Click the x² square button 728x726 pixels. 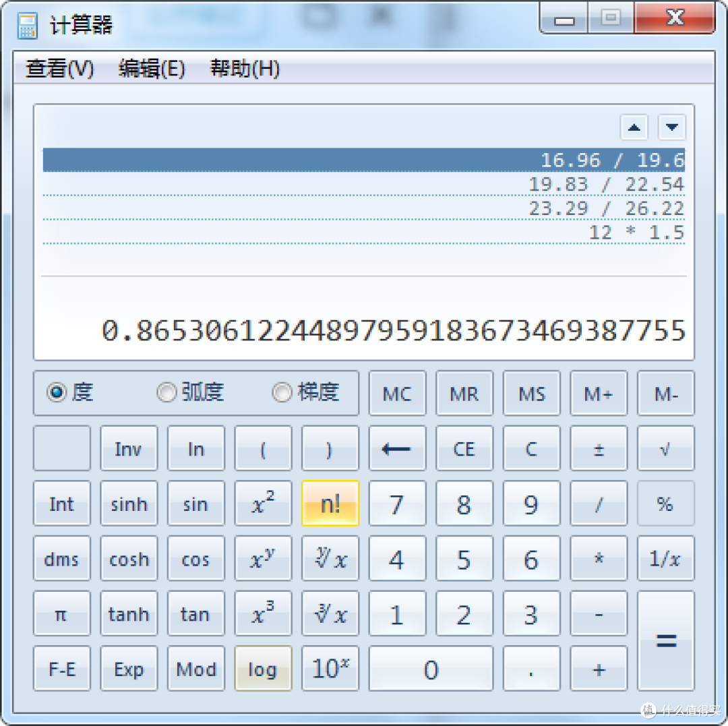[x=264, y=503]
